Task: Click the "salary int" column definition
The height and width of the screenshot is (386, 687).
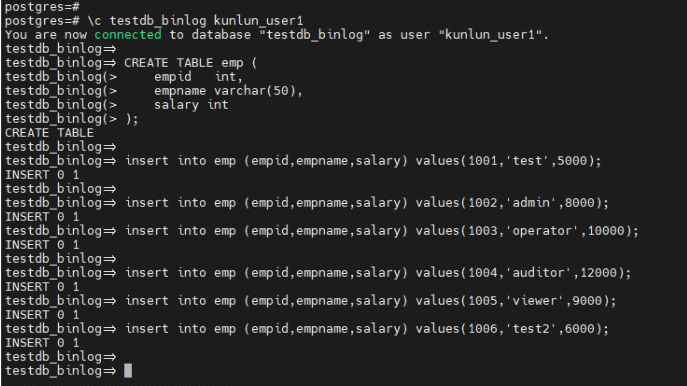Action: tap(191, 105)
